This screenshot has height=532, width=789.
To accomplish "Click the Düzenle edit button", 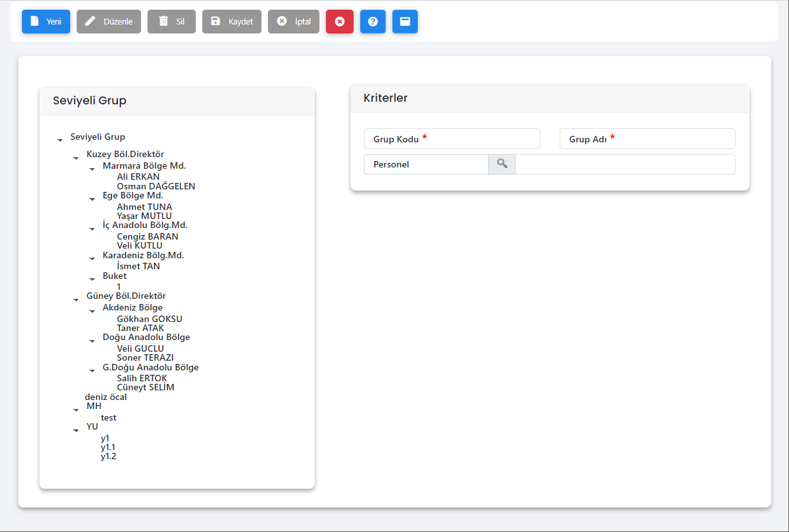I will click(109, 21).
